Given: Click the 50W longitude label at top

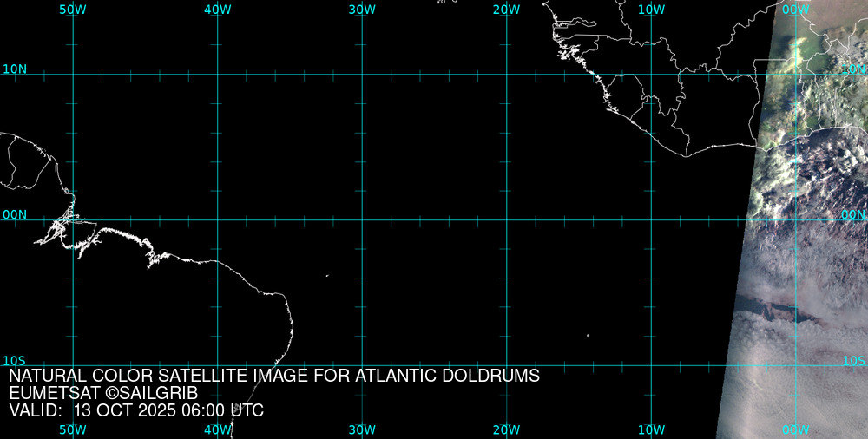Looking at the screenshot, I should tap(73, 9).
